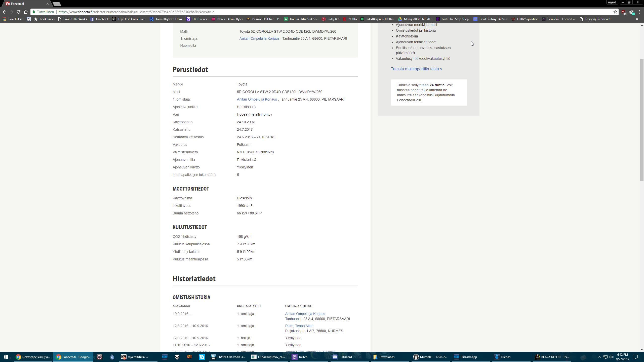Open the Torrentbytes :: Home bookmark

coord(167,19)
